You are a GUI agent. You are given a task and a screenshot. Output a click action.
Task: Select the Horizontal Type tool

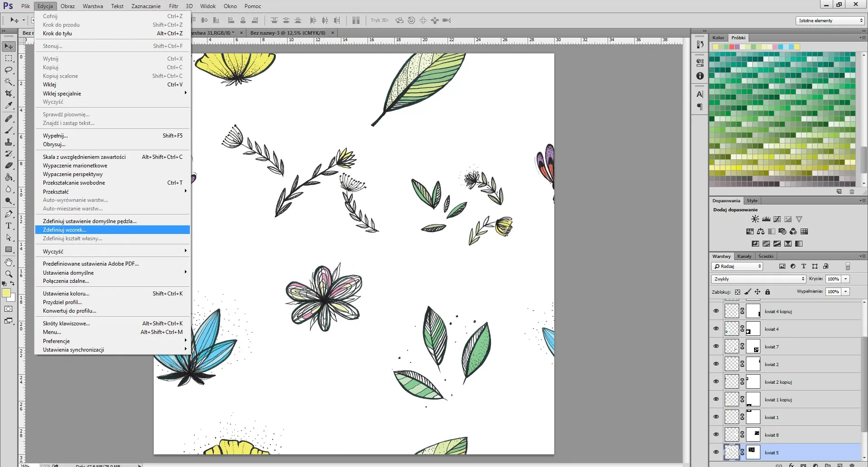pyautogui.click(x=9, y=226)
